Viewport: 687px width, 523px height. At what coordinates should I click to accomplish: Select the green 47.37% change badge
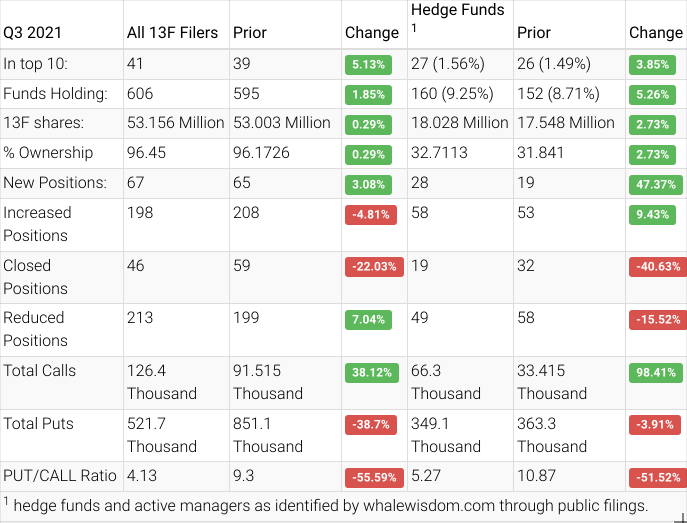[x=656, y=184]
